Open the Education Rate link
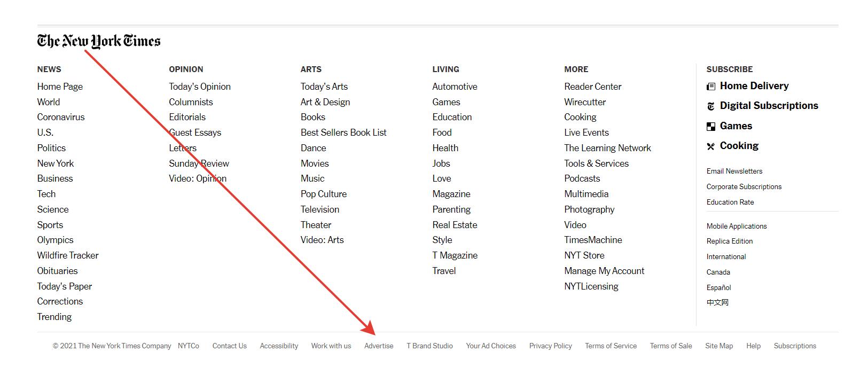The height and width of the screenshot is (367, 868). point(730,202)
